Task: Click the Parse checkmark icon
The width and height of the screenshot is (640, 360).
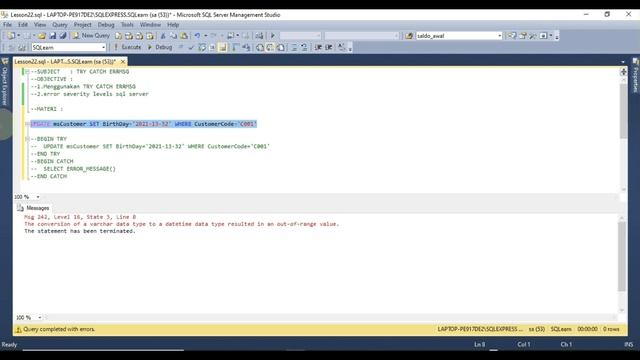Action: coord(191,47)
